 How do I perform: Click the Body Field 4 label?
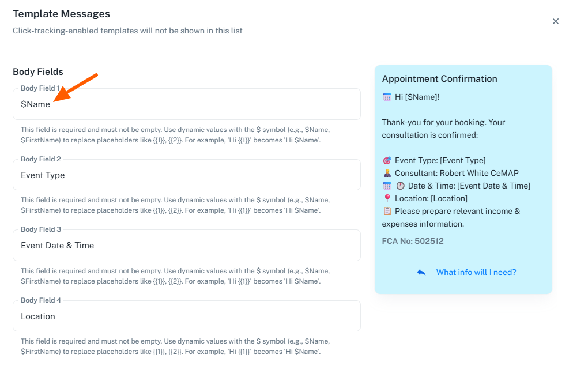point(40,300)
